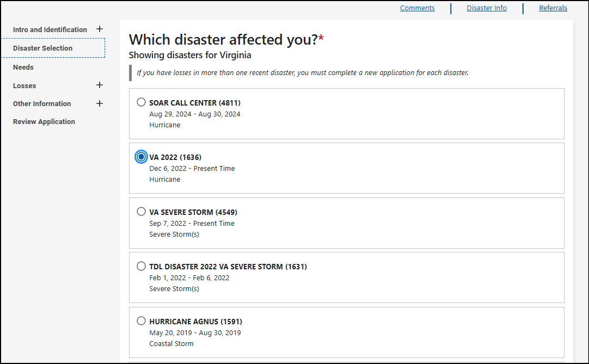Open the Disaster Info link
589x364 pixels.
pos(487,8)
